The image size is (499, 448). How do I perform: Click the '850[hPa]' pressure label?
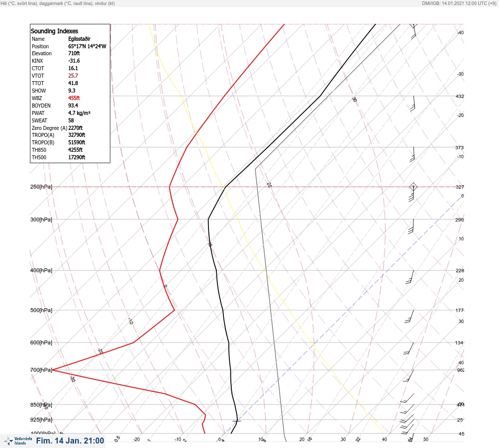[x=41, y=405]
